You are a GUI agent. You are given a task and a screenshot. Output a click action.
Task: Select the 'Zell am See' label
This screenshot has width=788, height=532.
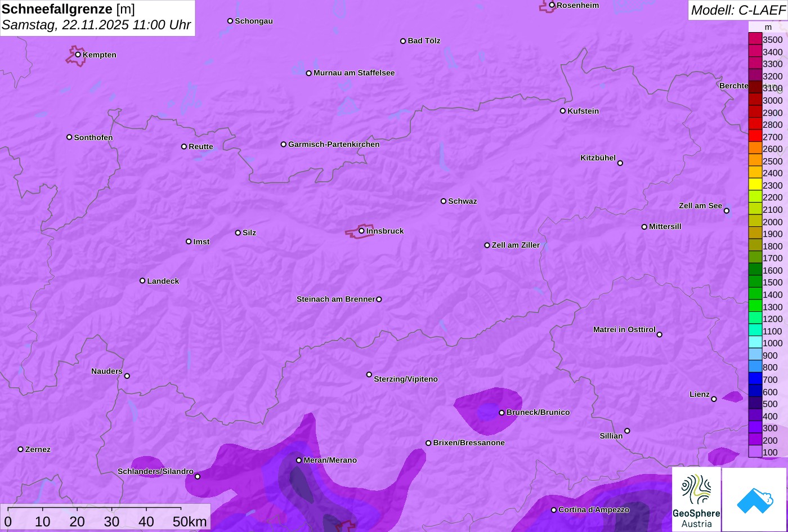click(700, 205)
